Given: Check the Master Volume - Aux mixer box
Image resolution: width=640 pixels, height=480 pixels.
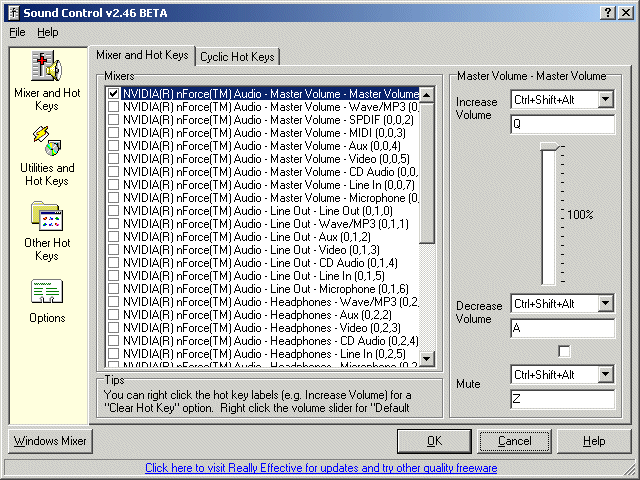Looking at the screenshot, I should 113,146.
